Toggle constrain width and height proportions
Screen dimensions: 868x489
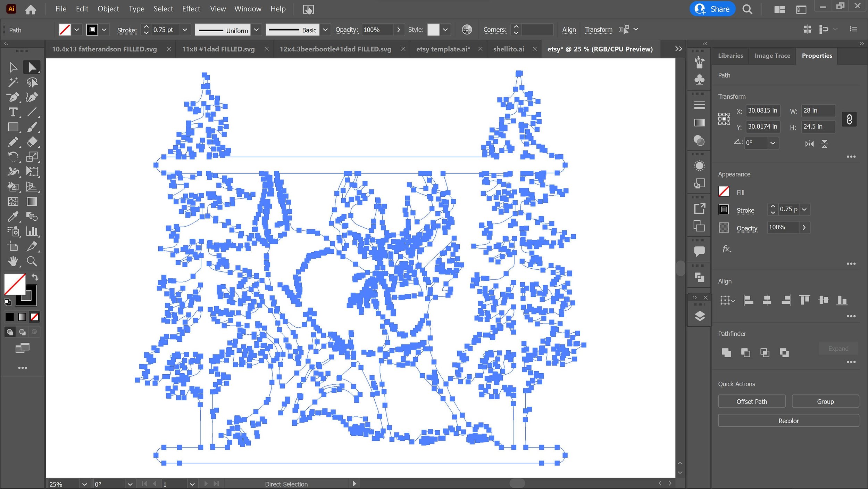(x=849, y=119)
